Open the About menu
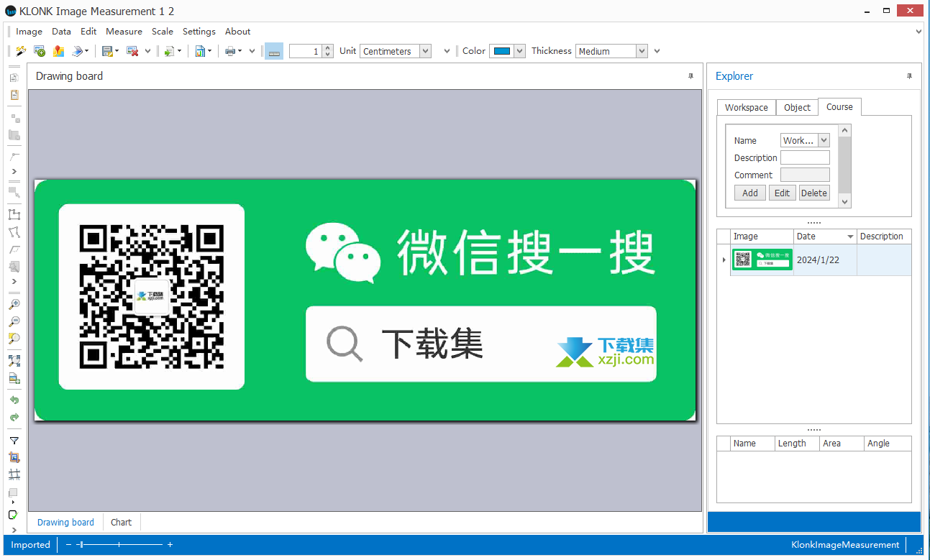930x560 pixels. coord(238,32)
